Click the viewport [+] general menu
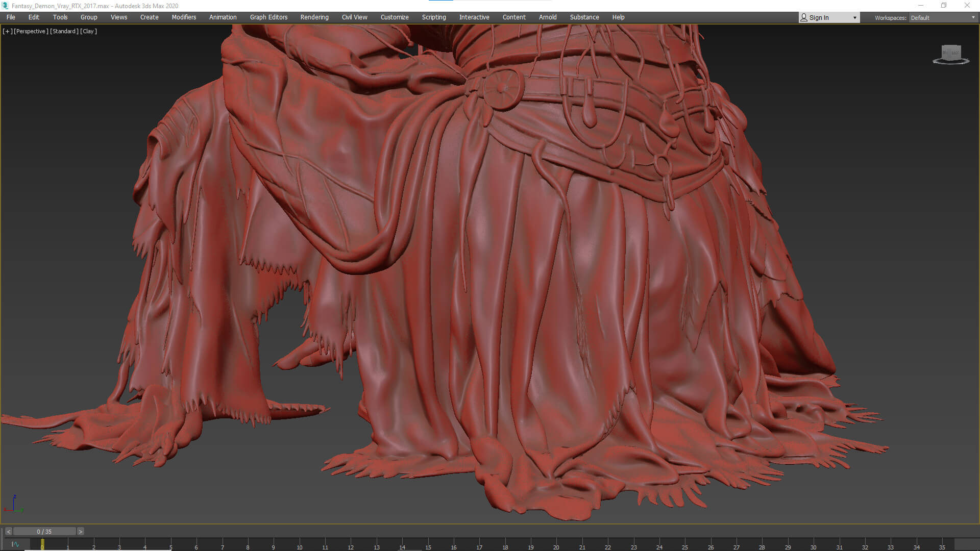 pyautogui.click(x=7, y=31)
